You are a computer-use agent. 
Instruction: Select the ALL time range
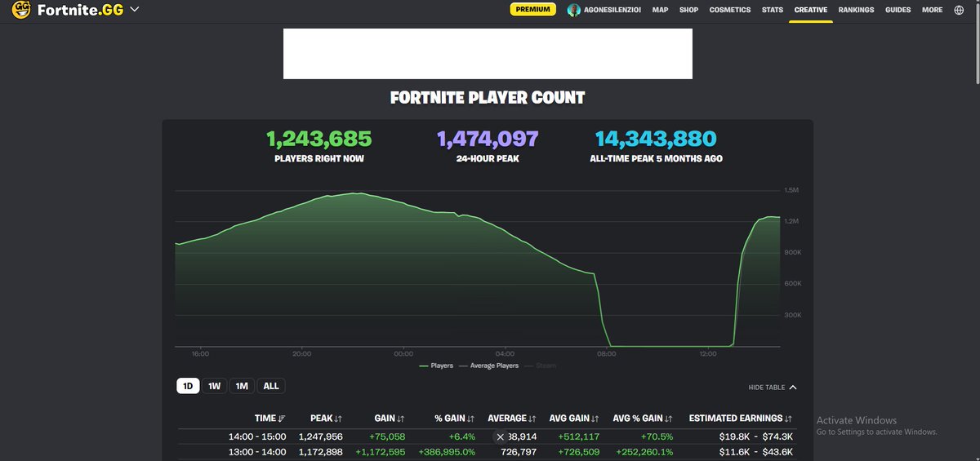coord(271,386)
